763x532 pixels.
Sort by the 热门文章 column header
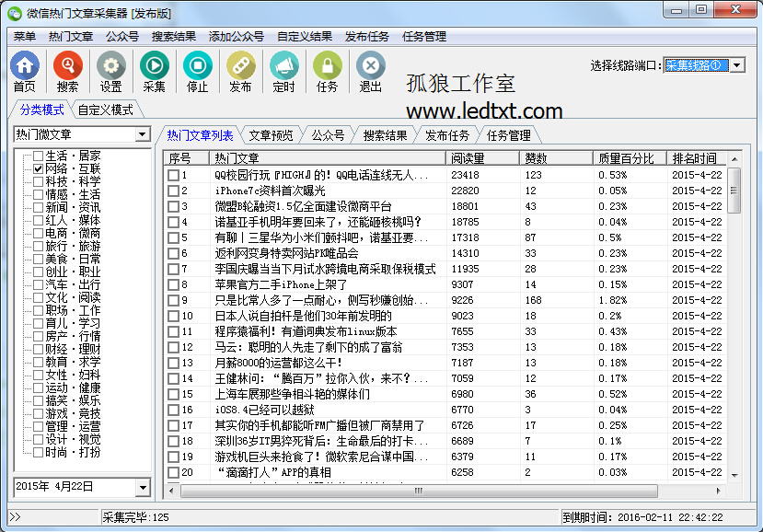point(328,158)
